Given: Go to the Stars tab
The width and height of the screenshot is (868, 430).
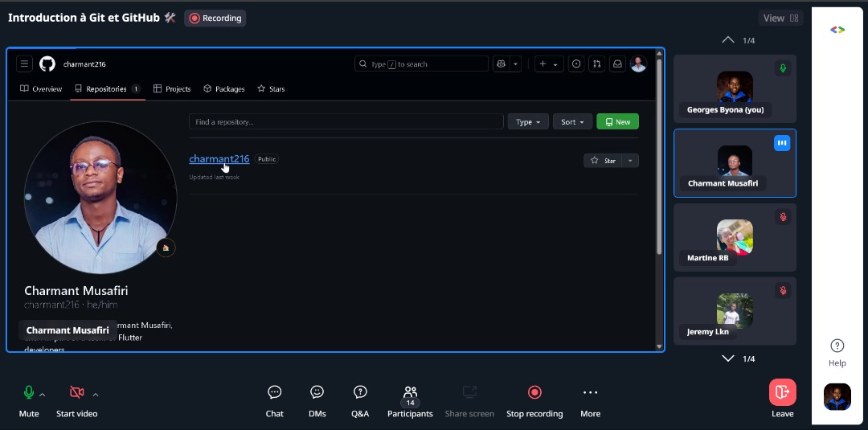Looking at the screenshot, I should (271, 88).
